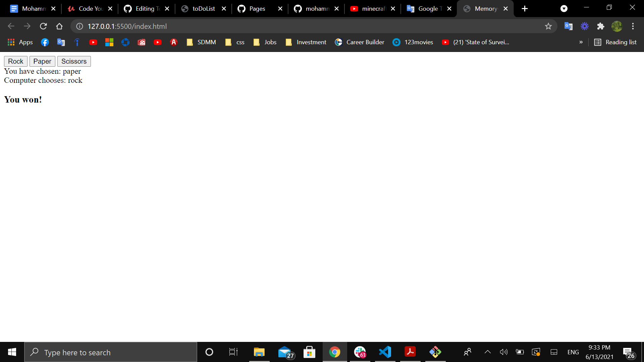This screenshot has height=362, width=644.
Task: Reload the current page
Action: [43, 26]
